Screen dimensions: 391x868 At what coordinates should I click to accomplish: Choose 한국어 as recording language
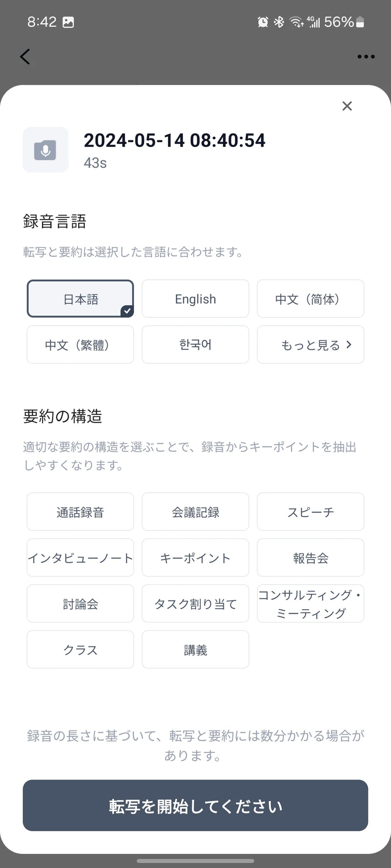pos(195,345)
